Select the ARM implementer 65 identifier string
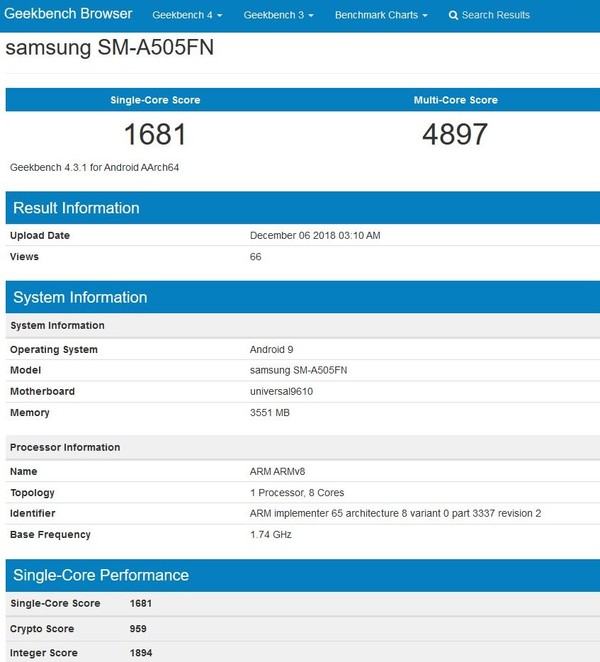Viewport: 600px width, 662px height. pos(395,513)
